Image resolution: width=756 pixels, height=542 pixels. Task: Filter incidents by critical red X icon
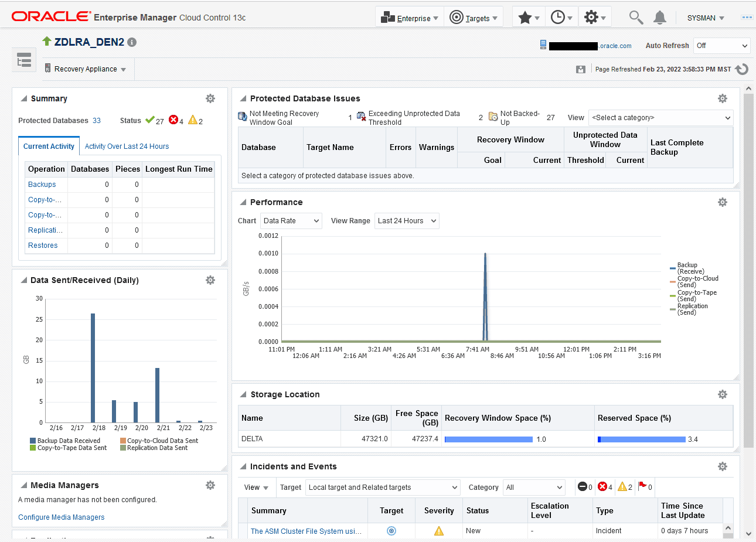click(602, 486)
